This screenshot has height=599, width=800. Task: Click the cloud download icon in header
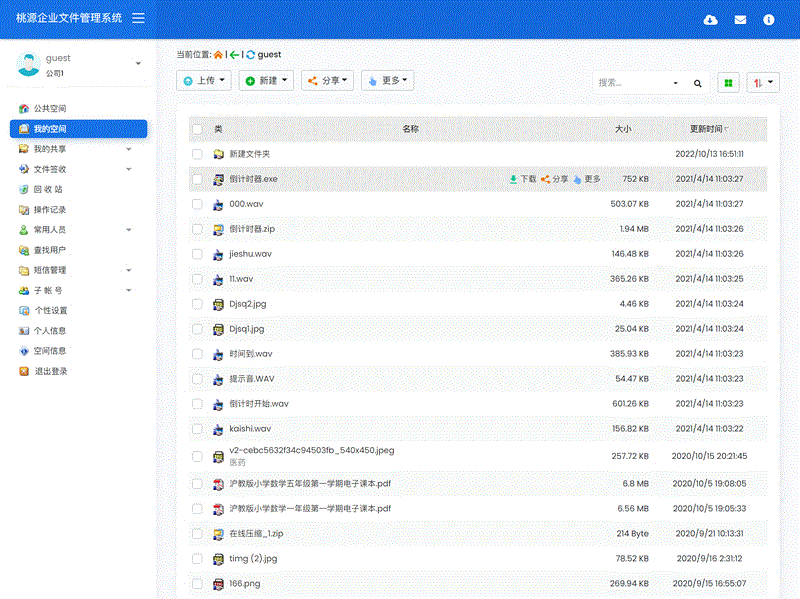pos(711,19)
